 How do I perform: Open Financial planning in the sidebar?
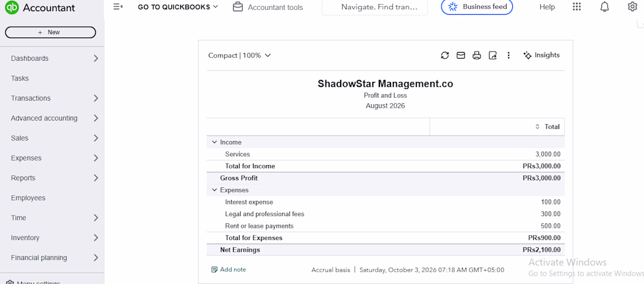[x=39, y=258]
